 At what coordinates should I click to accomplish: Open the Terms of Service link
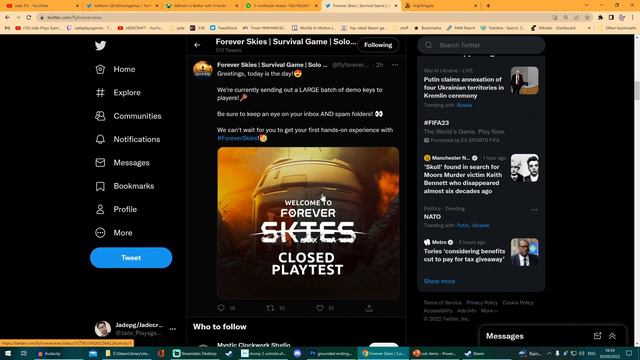coord(442,302)
